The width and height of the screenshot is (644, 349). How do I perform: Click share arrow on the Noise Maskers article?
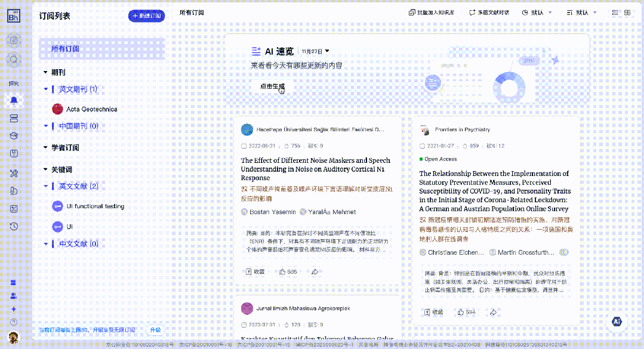coord(315,272)
